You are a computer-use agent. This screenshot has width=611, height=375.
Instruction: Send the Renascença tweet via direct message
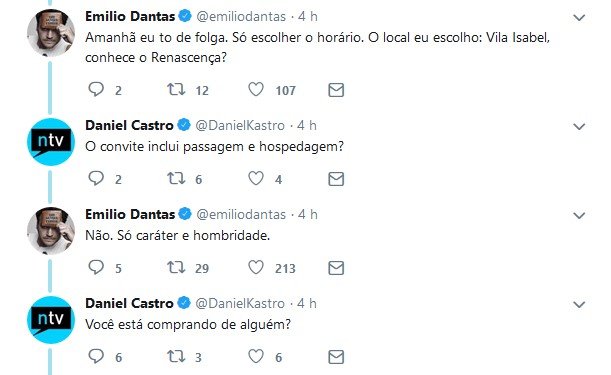336,90
